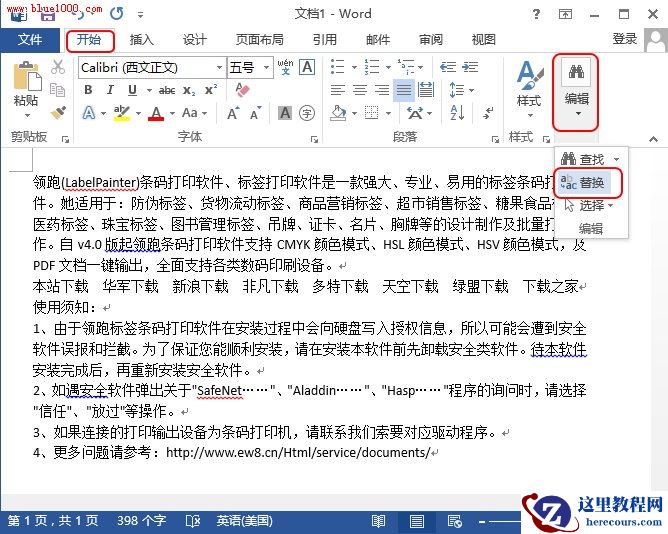Switch to Web Layout view icon
The width and height of the screenshot is (668, 534).
[455, 521]
